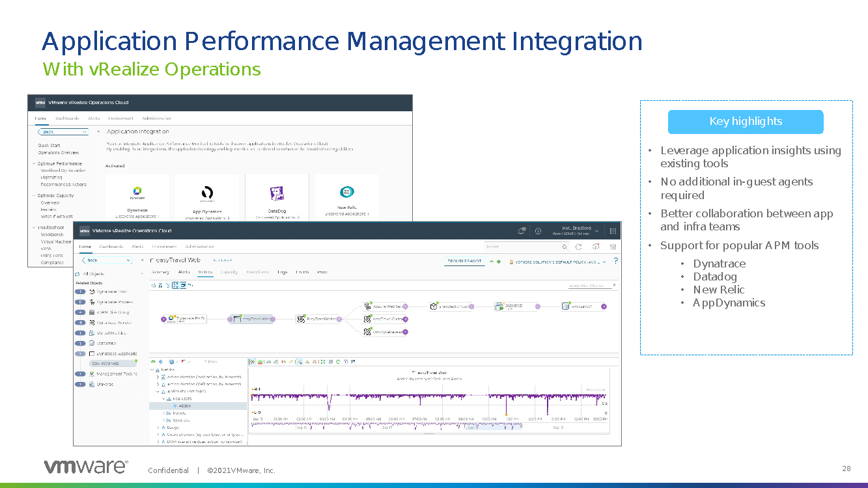Click the settings sliders icon near search
Screen dimensions: 868x488
613,247
